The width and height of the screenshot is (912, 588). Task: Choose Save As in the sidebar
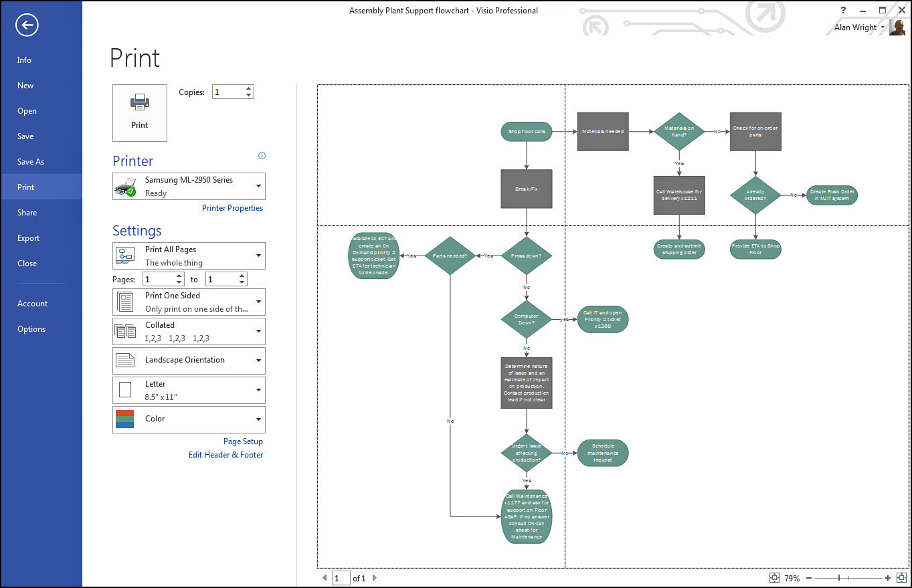tap(41, 162)
